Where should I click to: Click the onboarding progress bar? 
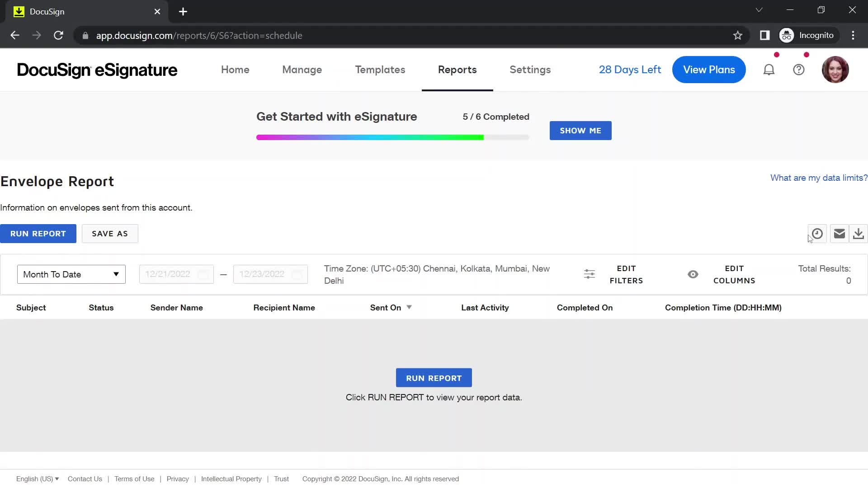(392, 137)
